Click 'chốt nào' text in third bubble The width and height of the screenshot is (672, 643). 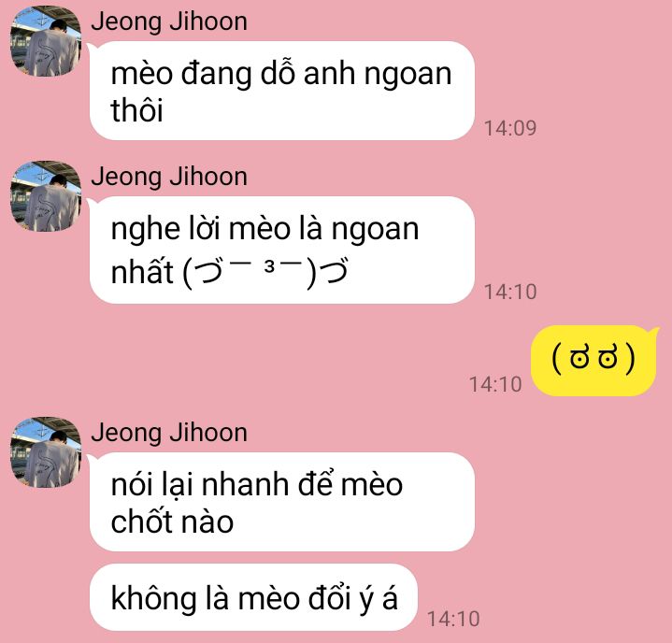(172, 522)
